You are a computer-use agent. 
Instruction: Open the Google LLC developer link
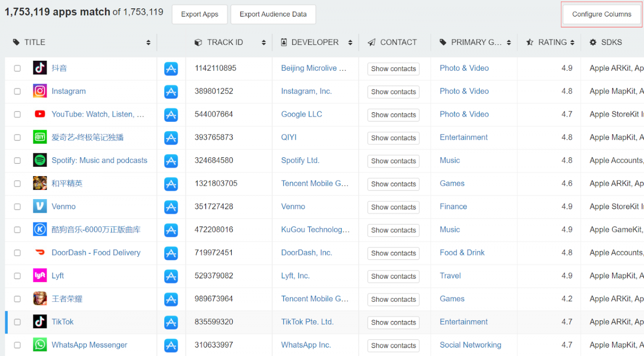(x=301, y=114)
